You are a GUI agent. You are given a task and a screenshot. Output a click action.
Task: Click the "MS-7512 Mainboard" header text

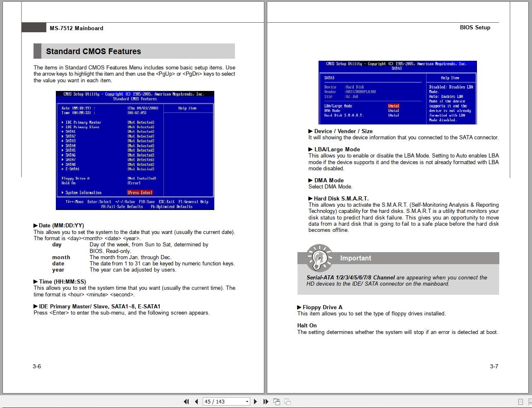coord(77,28)
